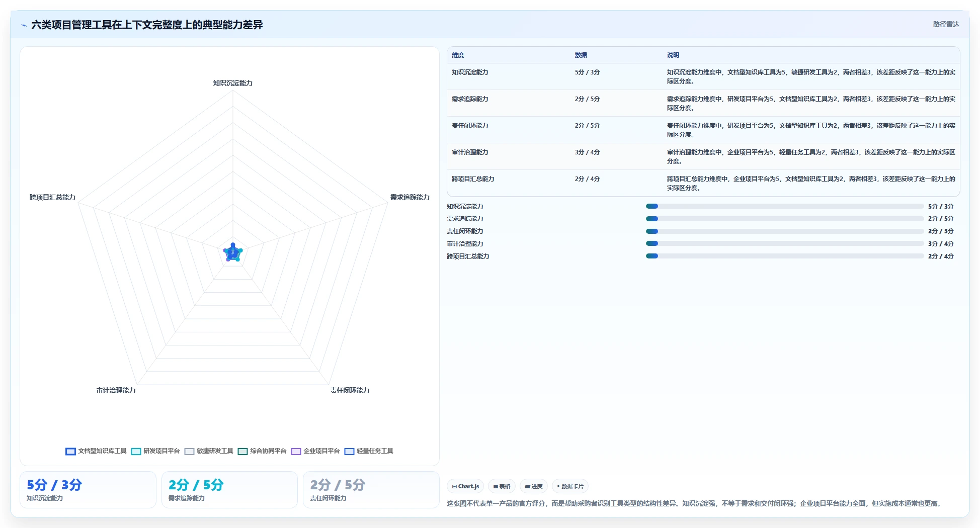This screenshot has height=528, width=980.
Task: Click the 表格 tag chip
Action: (x=502, y=486)
